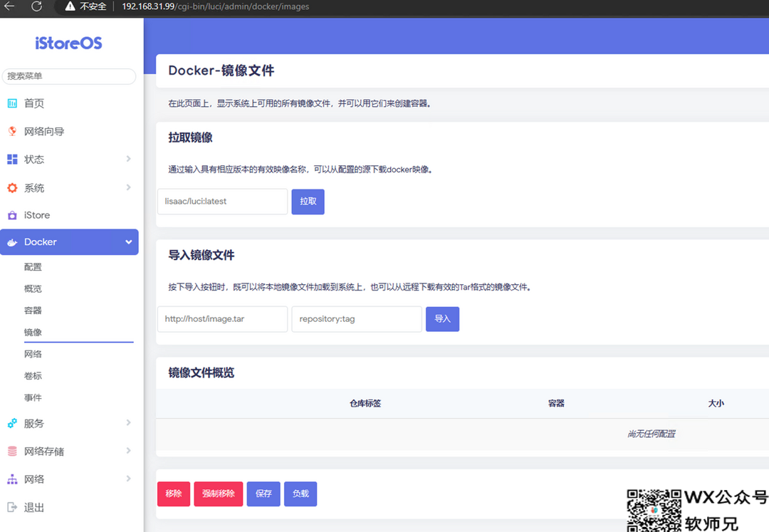This screenshot has height=532, width=769.
Task: Click the Docker-镜像文件 page title
Action: pyautogui.click(x=221, y=71)
